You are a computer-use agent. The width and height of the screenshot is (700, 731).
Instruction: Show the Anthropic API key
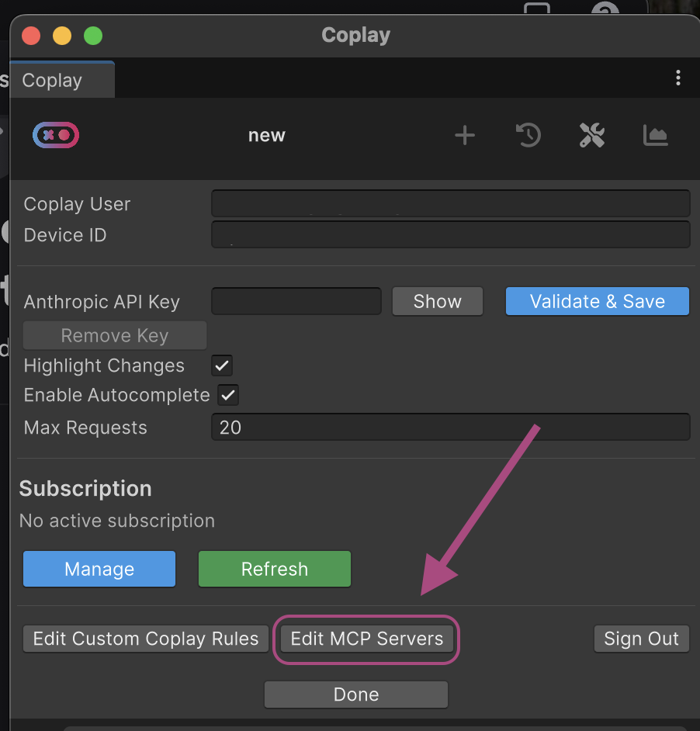(438, 301)
